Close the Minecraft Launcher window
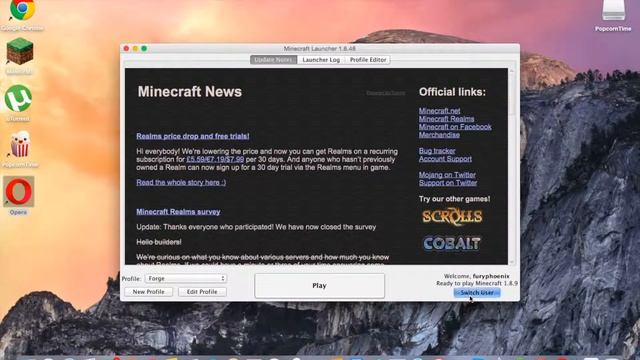 click(126, 49)
